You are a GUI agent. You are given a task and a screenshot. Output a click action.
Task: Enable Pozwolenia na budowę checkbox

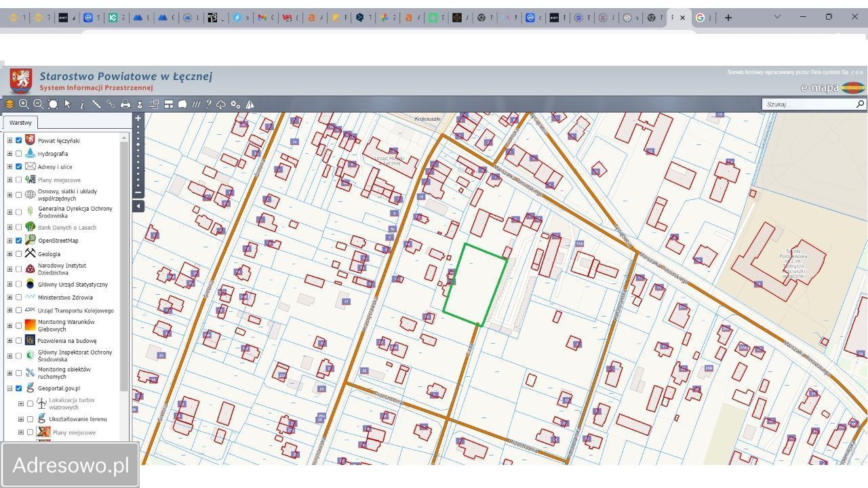[x=19, y=341]
